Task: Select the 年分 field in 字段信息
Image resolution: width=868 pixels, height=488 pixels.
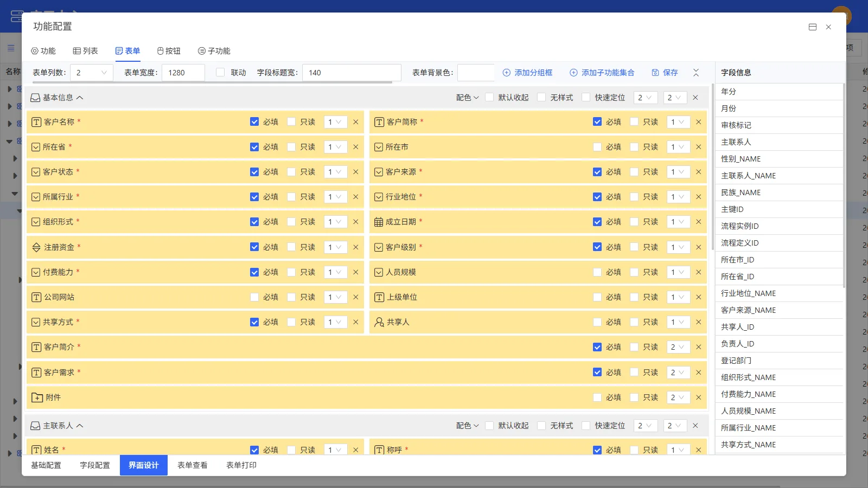Action: point(779,92)
